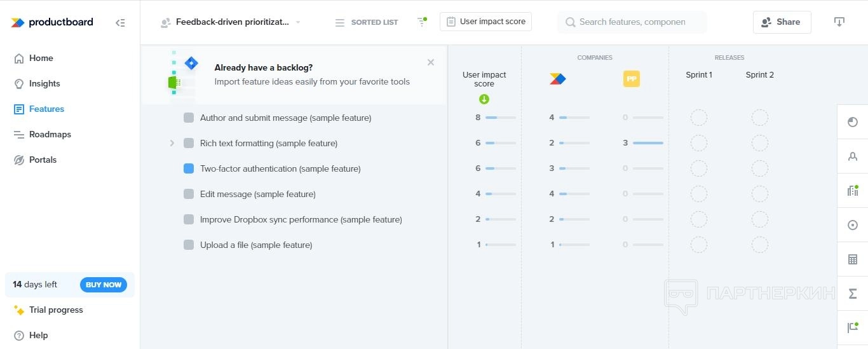Open the SORTED LIST view selector
Screen dimensions: 868x349
point(367,22)
